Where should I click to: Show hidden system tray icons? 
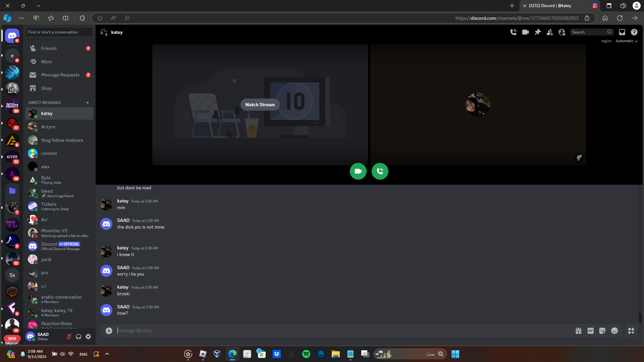107,354
